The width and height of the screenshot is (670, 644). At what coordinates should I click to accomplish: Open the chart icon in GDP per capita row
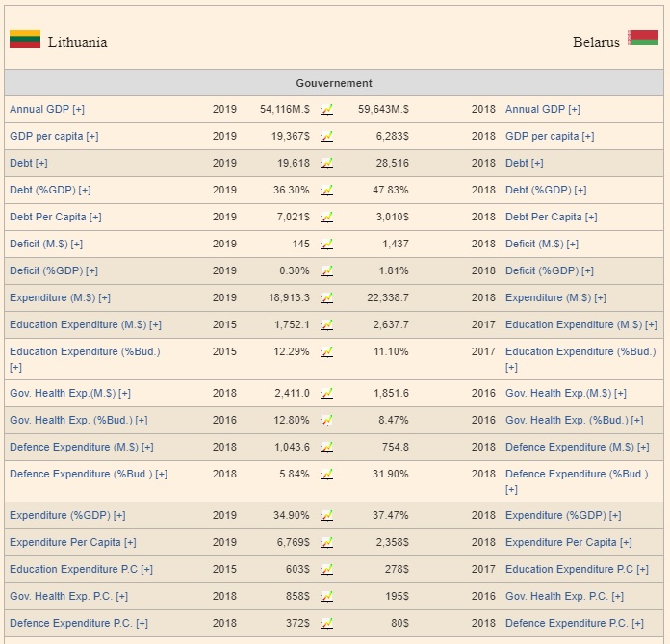[327, 137]
